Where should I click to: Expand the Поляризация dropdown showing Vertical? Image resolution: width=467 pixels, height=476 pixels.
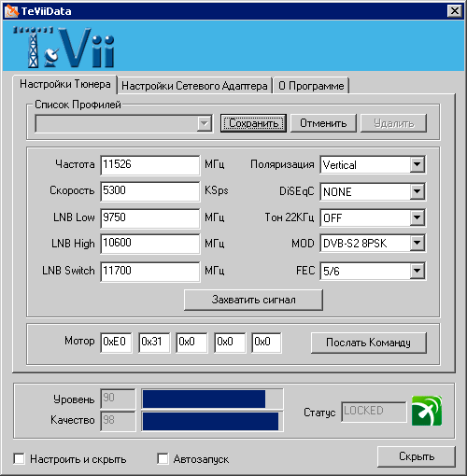[373, 164]
